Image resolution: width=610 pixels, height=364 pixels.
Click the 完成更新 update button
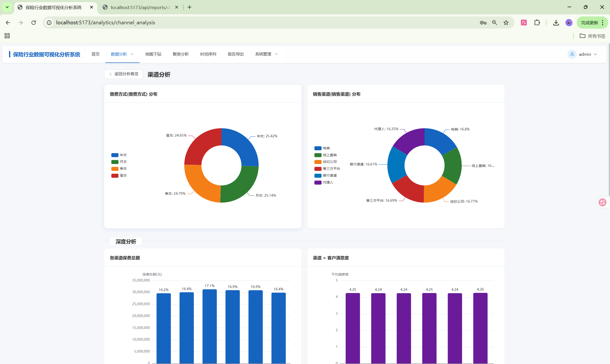(589, 23)
